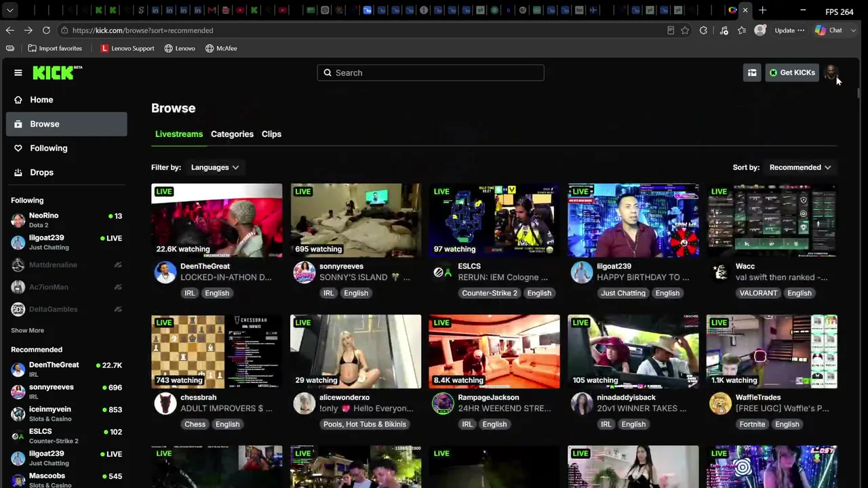The width and height of the screenshot is (868, 488).
Task: Select Browse in the left sidebar
Action: point(66,124)
